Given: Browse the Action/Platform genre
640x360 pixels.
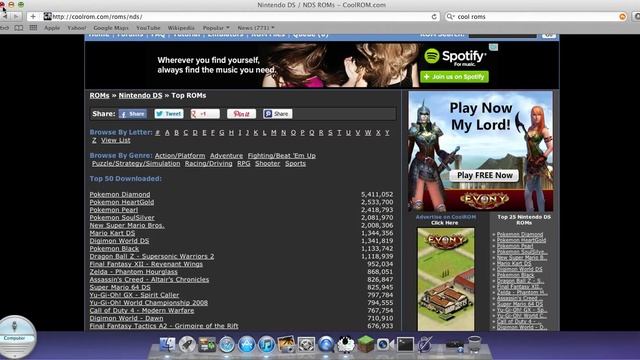Looking at the screenshot, I should tap(180, 156).
